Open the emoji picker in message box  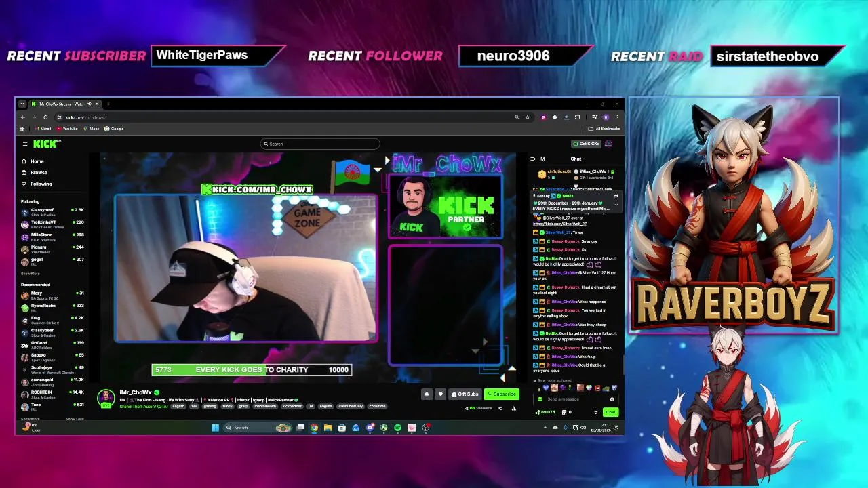click(612, 399)
